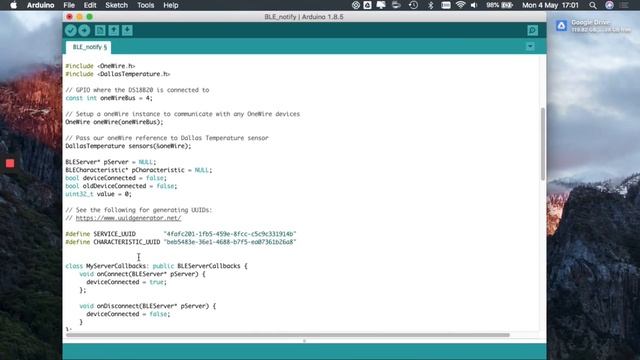Click 'DallasTemperature sensors(&oneWire);' line

[x=128, y=146]
